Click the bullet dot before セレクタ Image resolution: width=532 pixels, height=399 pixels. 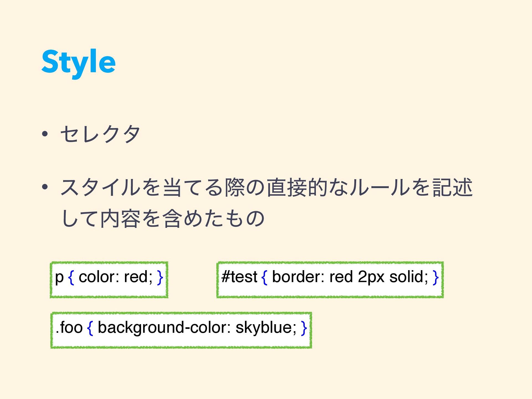pos(45,134)
